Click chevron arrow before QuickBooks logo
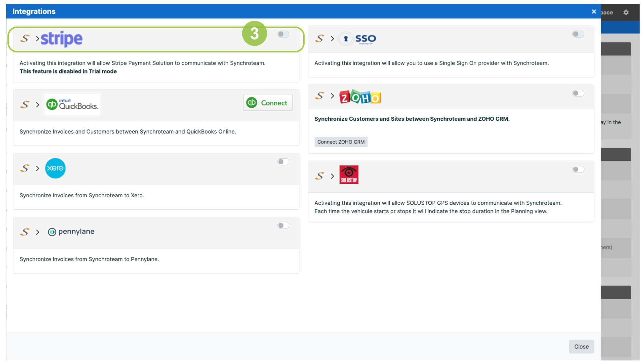This screenshot has height=362, width=644. coord(37,105)
